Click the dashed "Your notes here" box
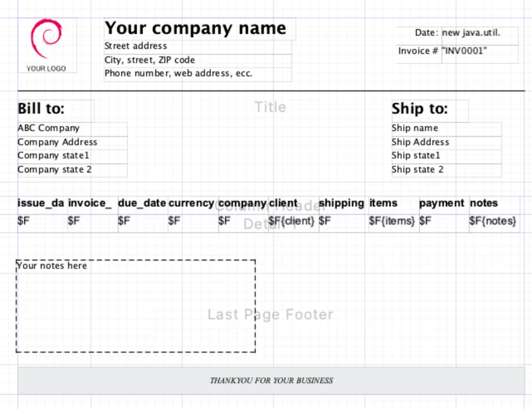This screenshot has height=409, width=532. [136, 306]
